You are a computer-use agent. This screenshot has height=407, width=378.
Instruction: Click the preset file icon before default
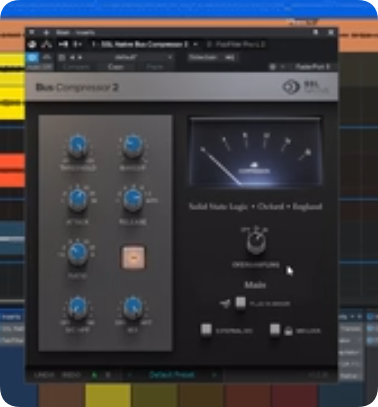click(62, 57)
